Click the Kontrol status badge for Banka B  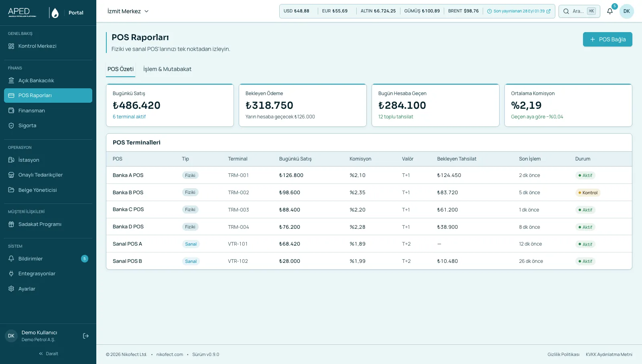(x=588, y=193)
